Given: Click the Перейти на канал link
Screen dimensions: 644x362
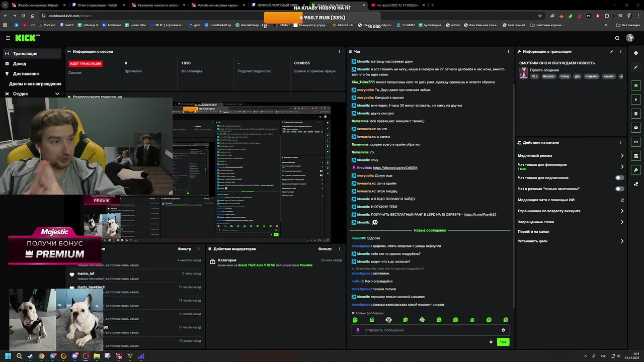Looking at the screenshot, I should (x=533, y=232).
